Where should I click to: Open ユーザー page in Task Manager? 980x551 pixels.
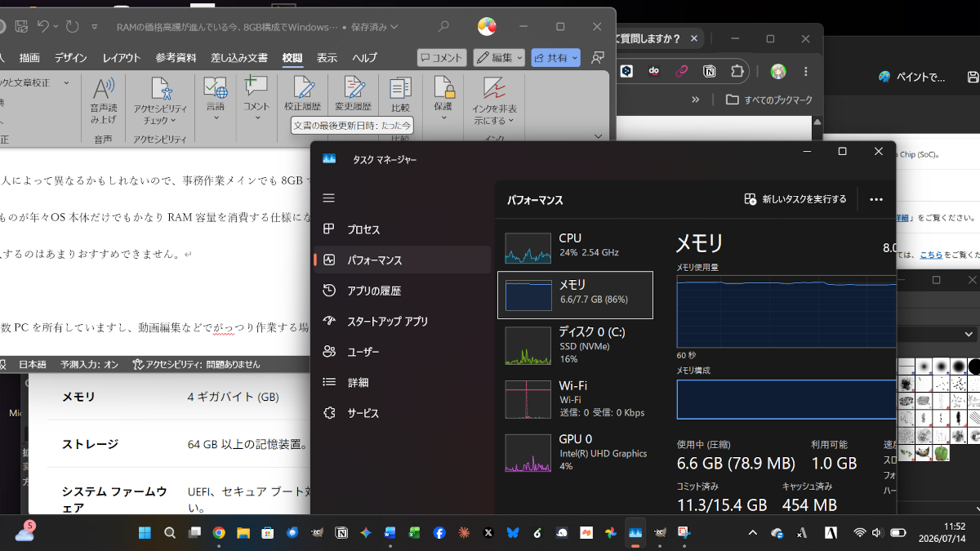[402, 352]
